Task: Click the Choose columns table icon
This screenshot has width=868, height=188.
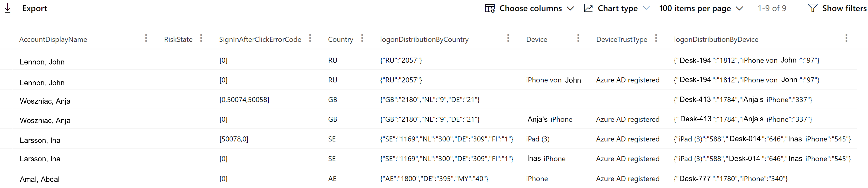Action: coord(490,8)
